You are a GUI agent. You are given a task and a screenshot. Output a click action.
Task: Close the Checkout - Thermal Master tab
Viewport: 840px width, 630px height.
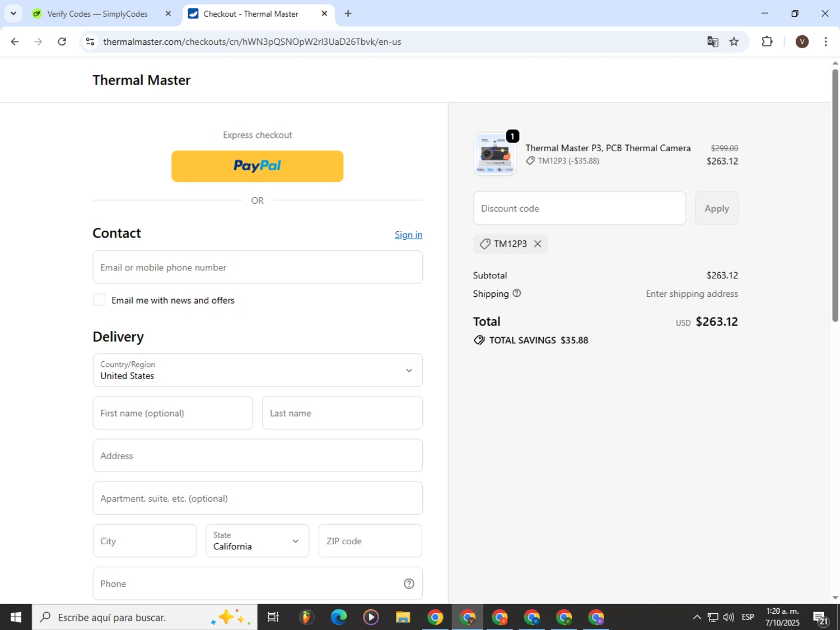click(x=324, y=13)
